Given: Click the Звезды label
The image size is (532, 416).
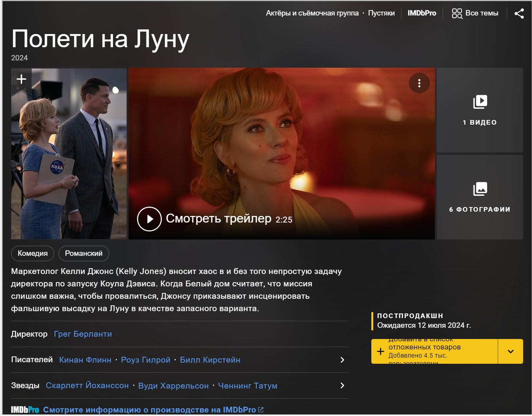Looking at the screenshot, I should click(x=25, y=385).
